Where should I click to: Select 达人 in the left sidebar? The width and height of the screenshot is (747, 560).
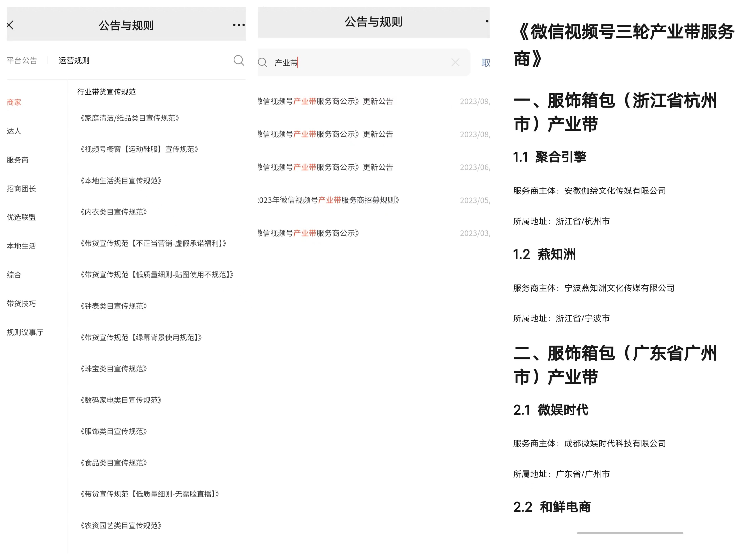tap(14, 131)
